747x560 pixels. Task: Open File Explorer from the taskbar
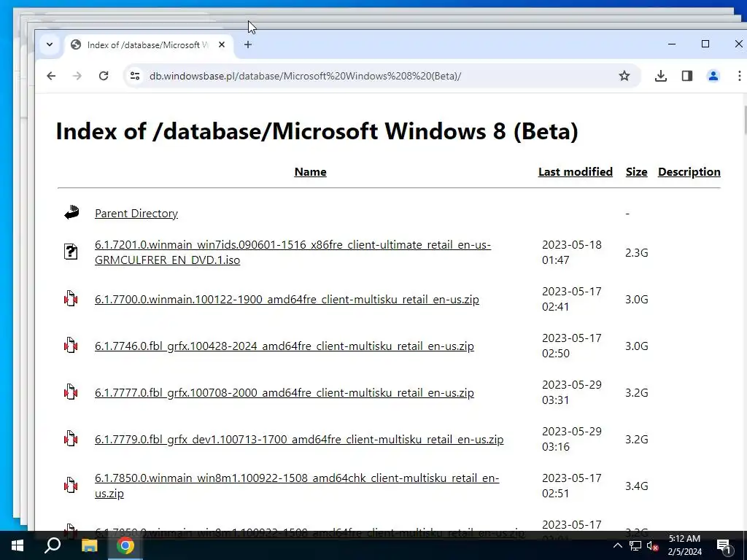click(x=89, y=545)
